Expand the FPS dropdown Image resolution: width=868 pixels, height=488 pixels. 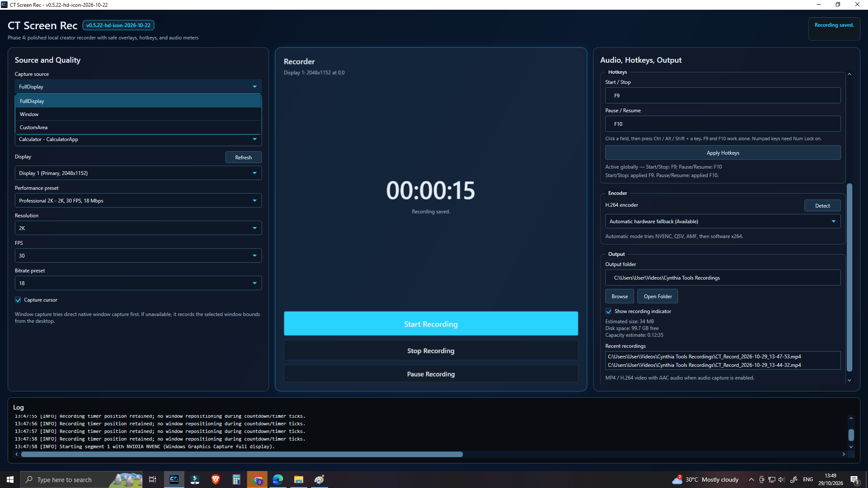[138, 255]
